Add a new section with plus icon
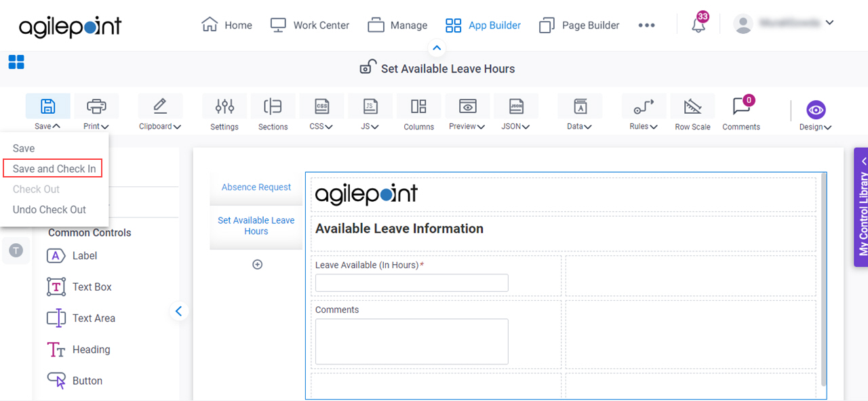Viewport: 868px width, 401px height. pos(257,265)
